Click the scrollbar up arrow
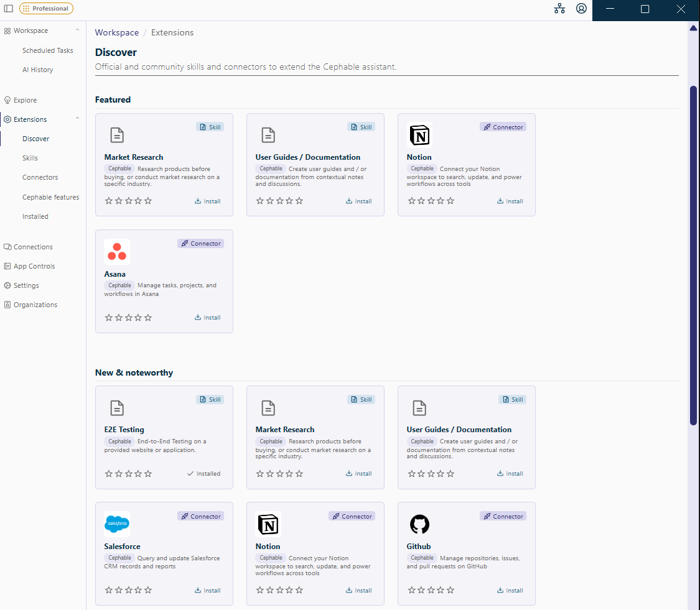 point(693,28)
